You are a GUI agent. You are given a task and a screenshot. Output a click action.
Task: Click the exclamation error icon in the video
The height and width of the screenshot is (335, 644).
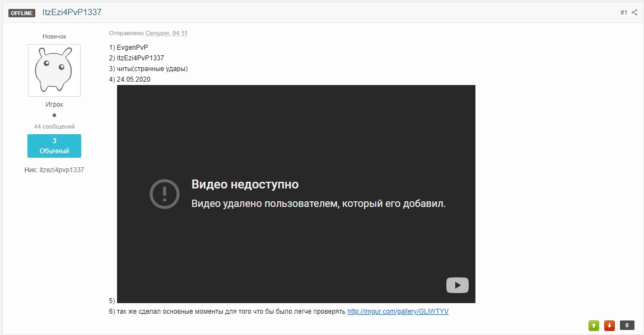click(164, 194)
